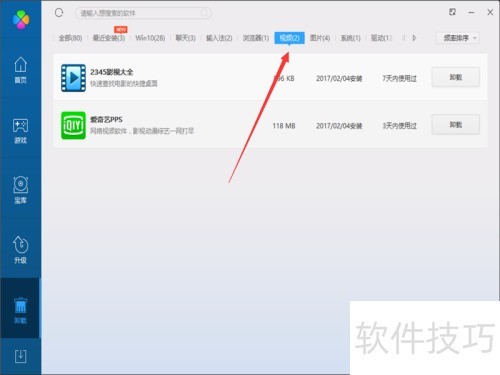Click the 2345影视大全 description line
Screen dimensions: 500x375
click(x=124, y=83)
